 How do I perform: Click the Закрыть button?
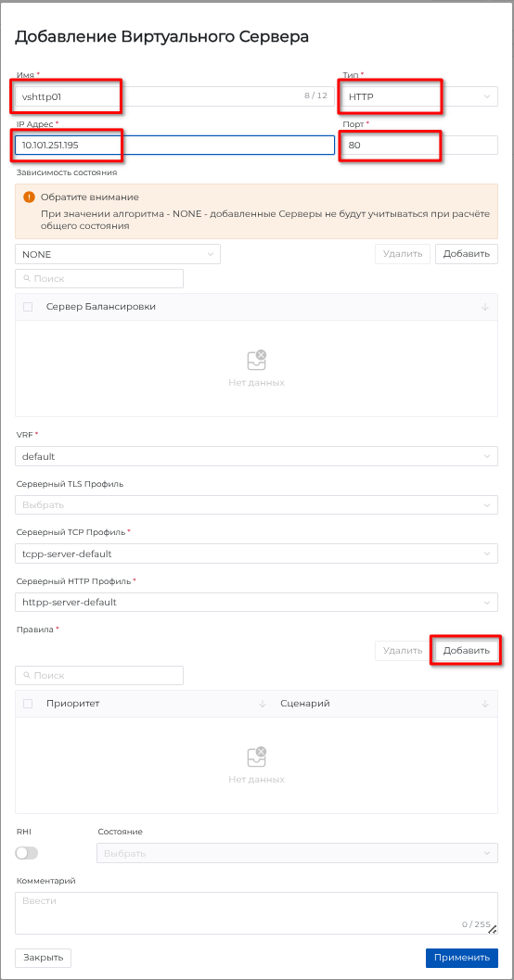click(44, 958)
